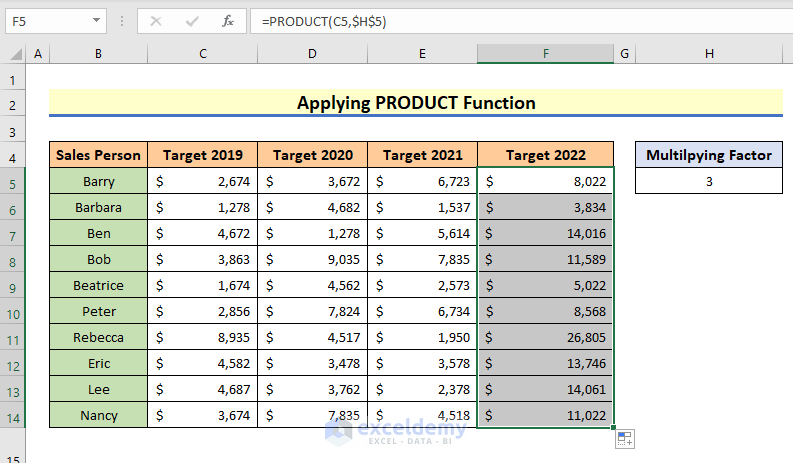
Task: Click the Enter checkmark icon in formula bar
Action: click(x=192, y=21)
